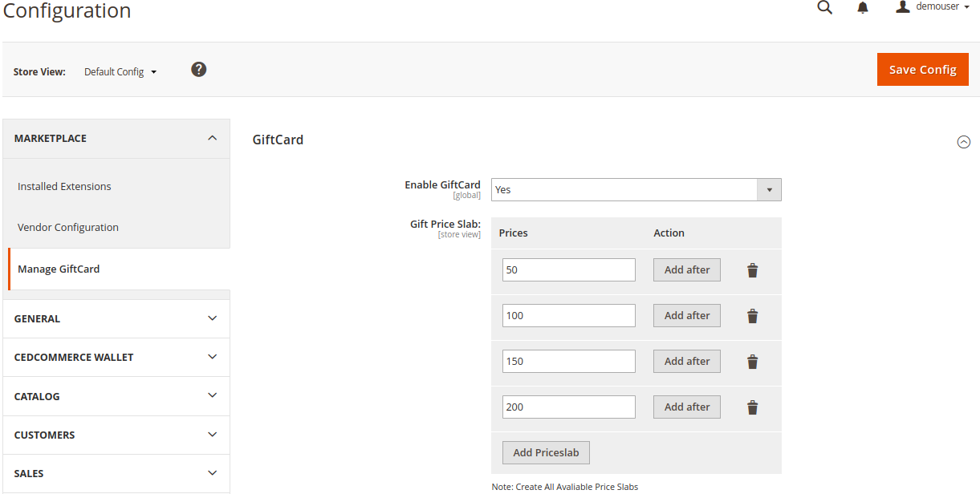Expand the CEDCOMMERCE WALLET section

[116, 357]
